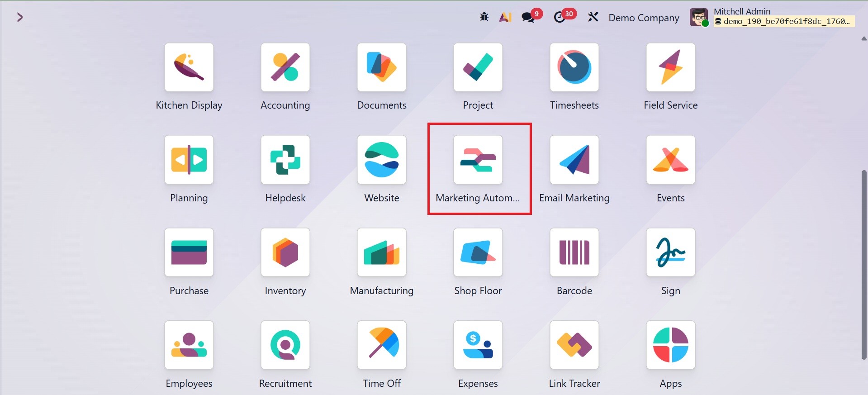Open the Shop Floor app

478,252
